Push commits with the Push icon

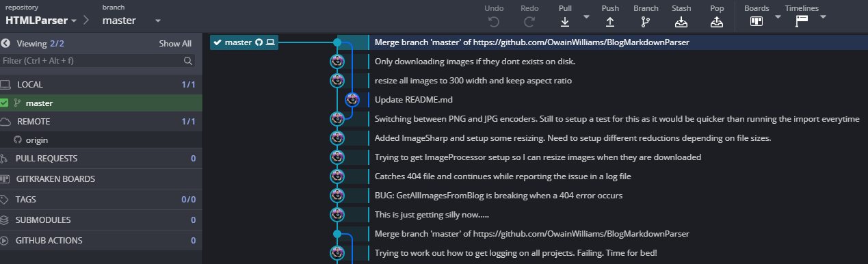pyautogui.click(x=610, y=21)
